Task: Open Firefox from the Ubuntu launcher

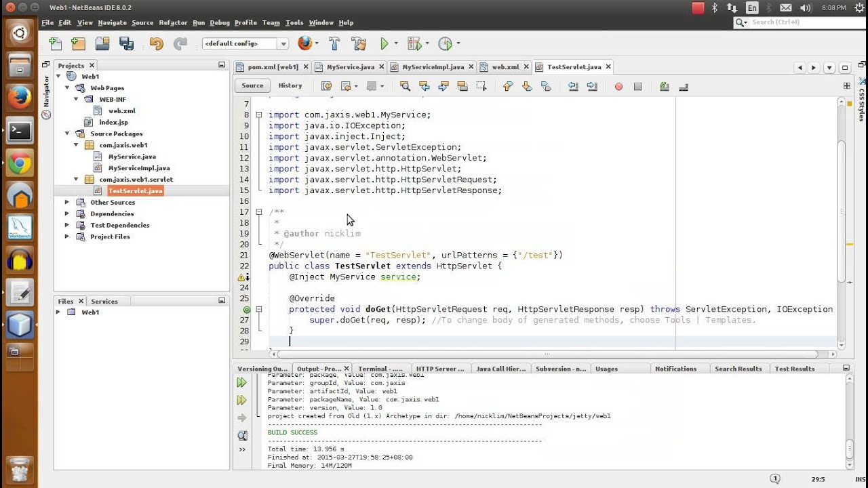Action: (20, 98)
